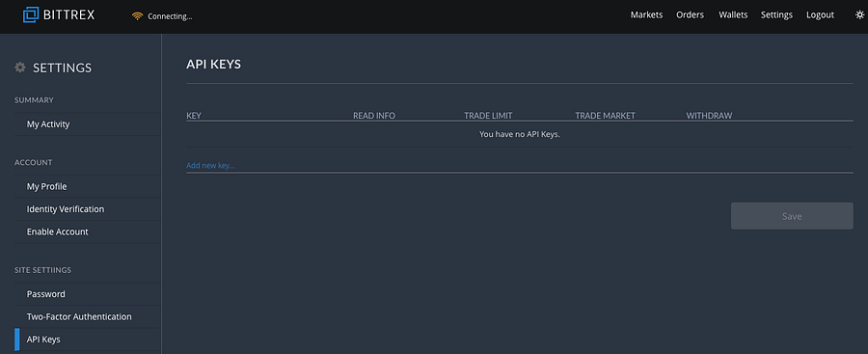868x354 pixels.
Task: Click the BITTREX brand name
Action: point(69,15)
